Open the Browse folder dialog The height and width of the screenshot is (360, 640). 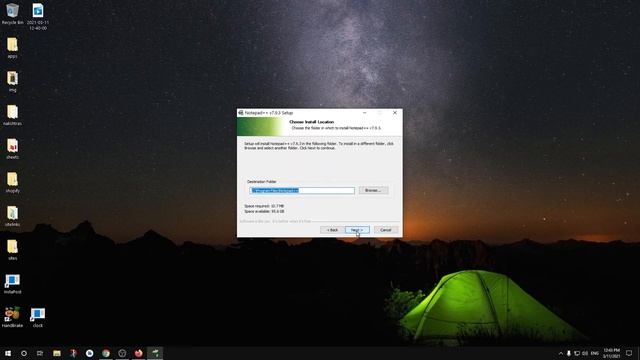point(373,190)
